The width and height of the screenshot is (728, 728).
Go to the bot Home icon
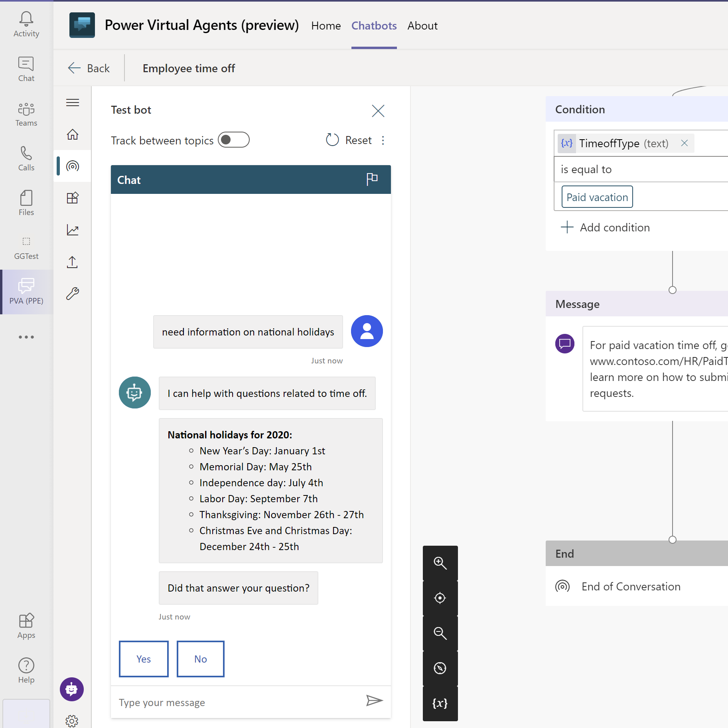(73, 134)
